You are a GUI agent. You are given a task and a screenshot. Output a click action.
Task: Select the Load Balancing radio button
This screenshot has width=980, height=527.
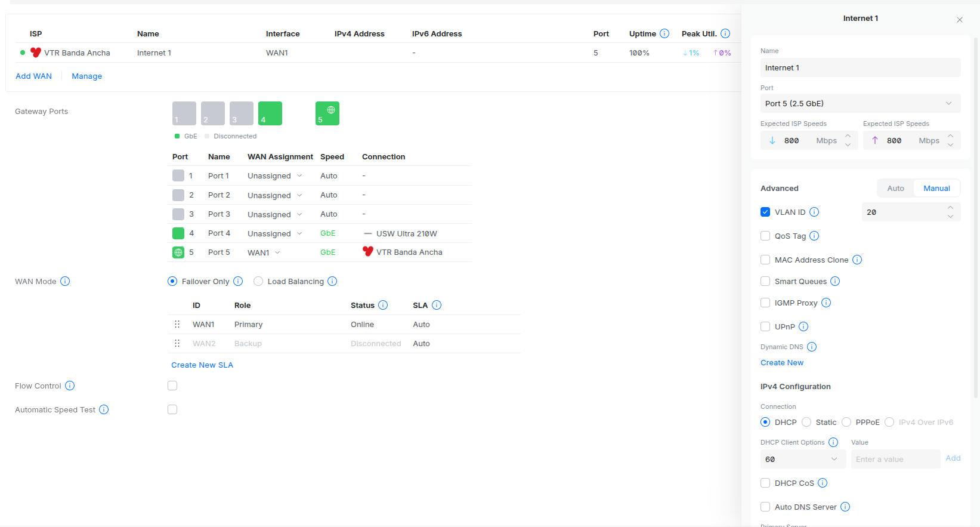click(x=258, y=281)
